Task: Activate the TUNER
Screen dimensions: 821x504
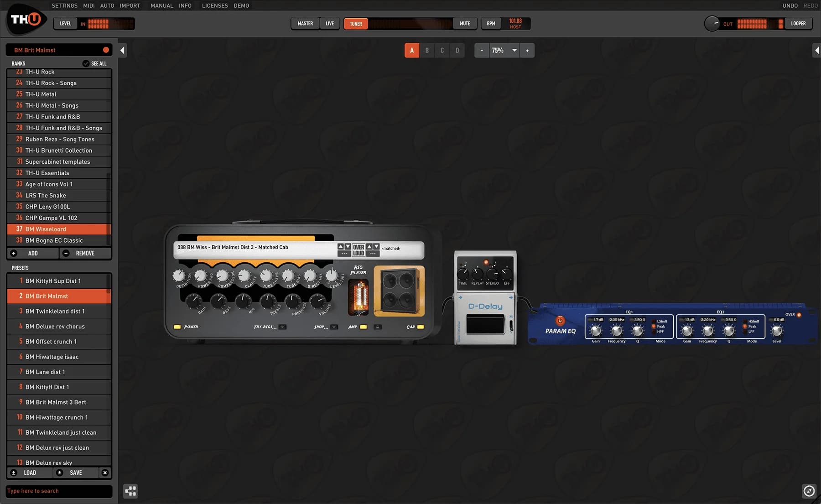Action: pos(355,23)
